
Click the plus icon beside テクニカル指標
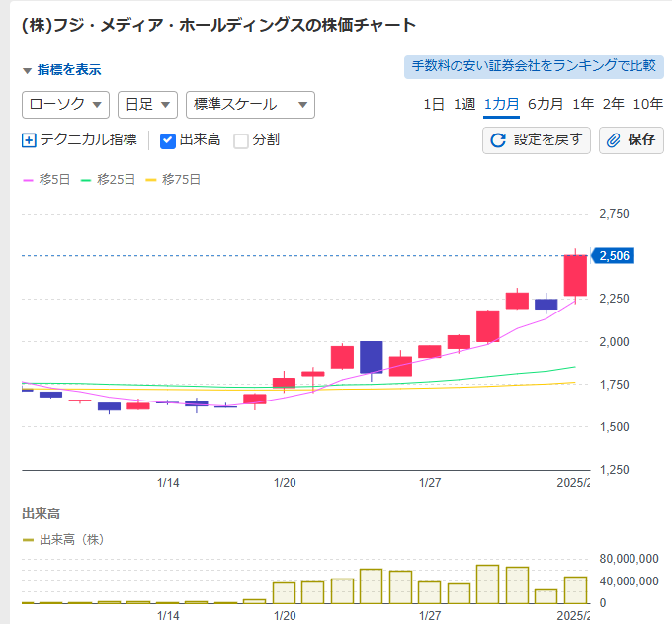(x=29, y=140)
